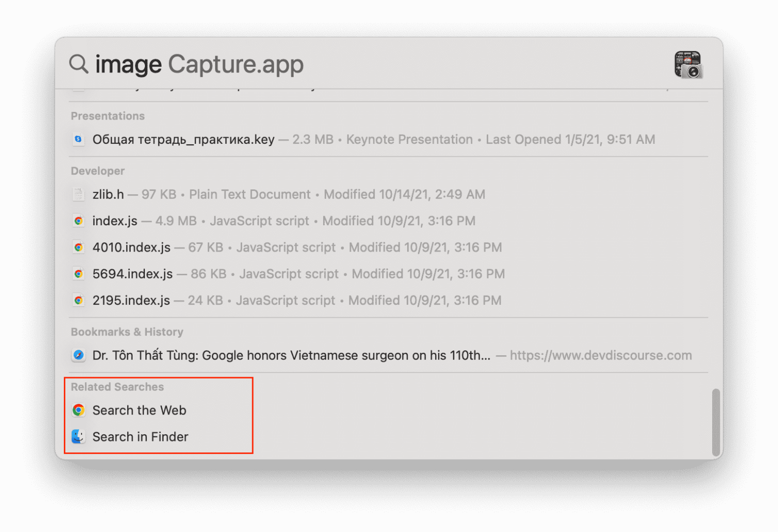Select Search in Finder
Image resolution: width=778 pixels, height=532 pixels.
coord(141,437)
